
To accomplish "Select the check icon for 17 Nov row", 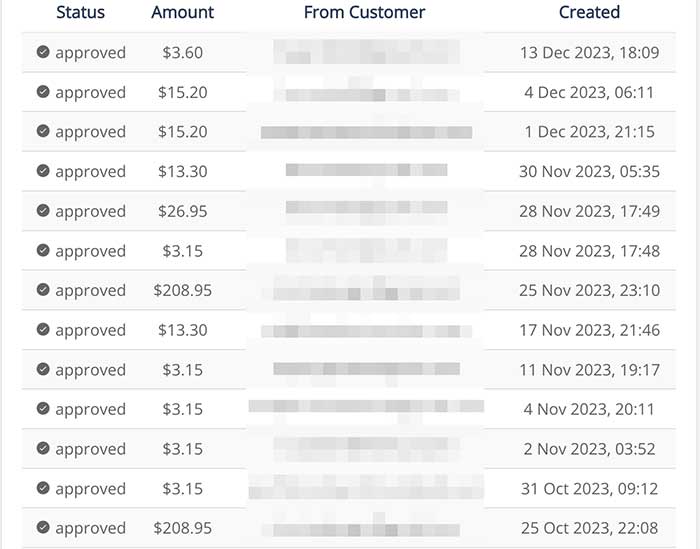I will (43, 329).
